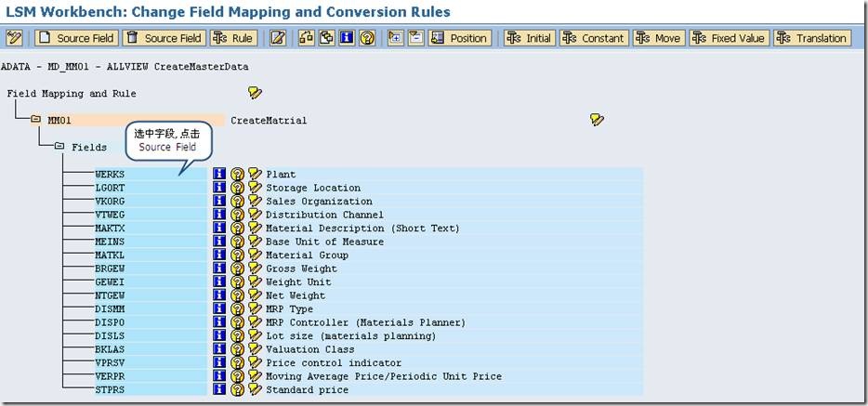The image size is (868, 406).
Task: Click question icon on Base Unit of Measure row
Action: pyautogui.click(x=237, y=242)
